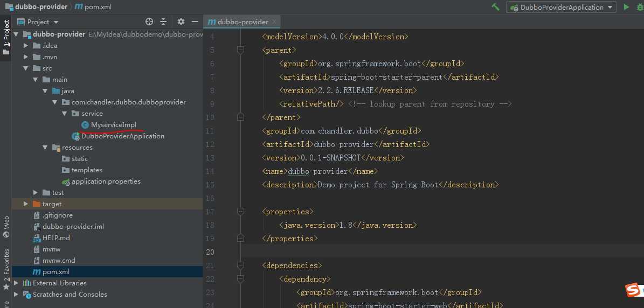Select the mvnw file
The height and width of the screenshot is (308, 644).
click(52, 249)
